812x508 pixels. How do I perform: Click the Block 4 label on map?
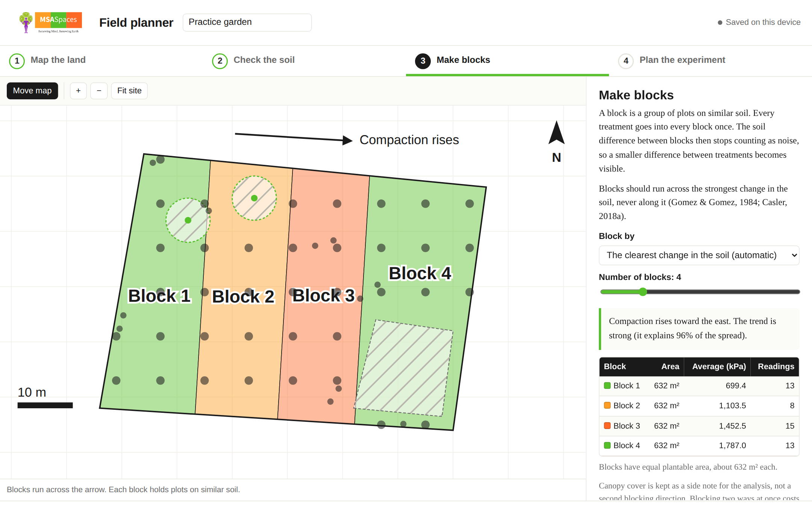point(420,273)
